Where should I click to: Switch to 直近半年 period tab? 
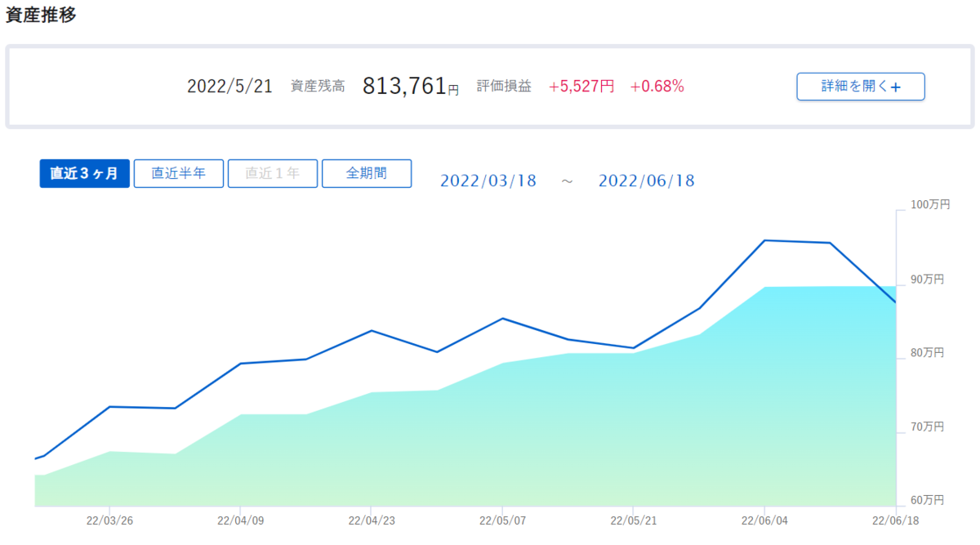179,173
